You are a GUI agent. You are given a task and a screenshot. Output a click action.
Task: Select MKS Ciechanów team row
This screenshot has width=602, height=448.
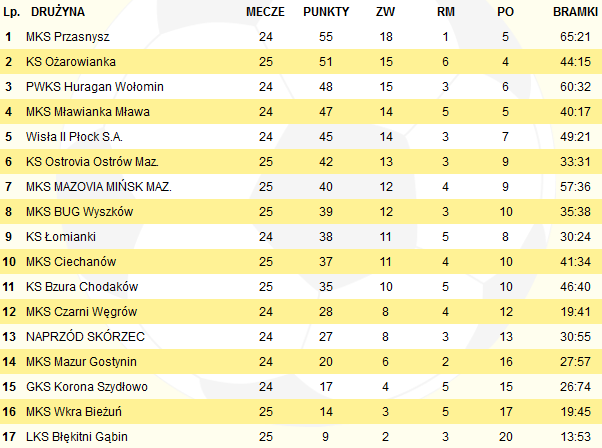pos(301,261)
